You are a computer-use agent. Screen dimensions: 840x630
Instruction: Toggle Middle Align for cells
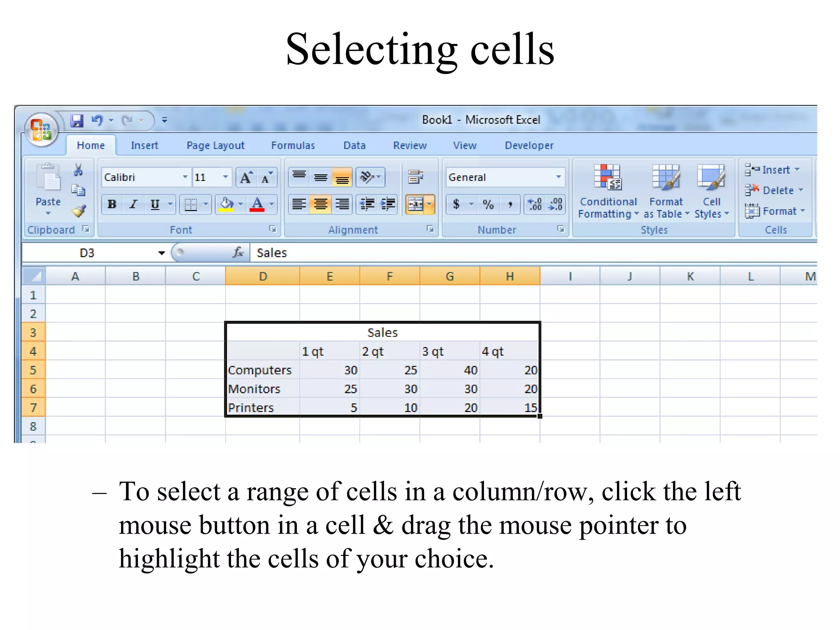point(321,177)
